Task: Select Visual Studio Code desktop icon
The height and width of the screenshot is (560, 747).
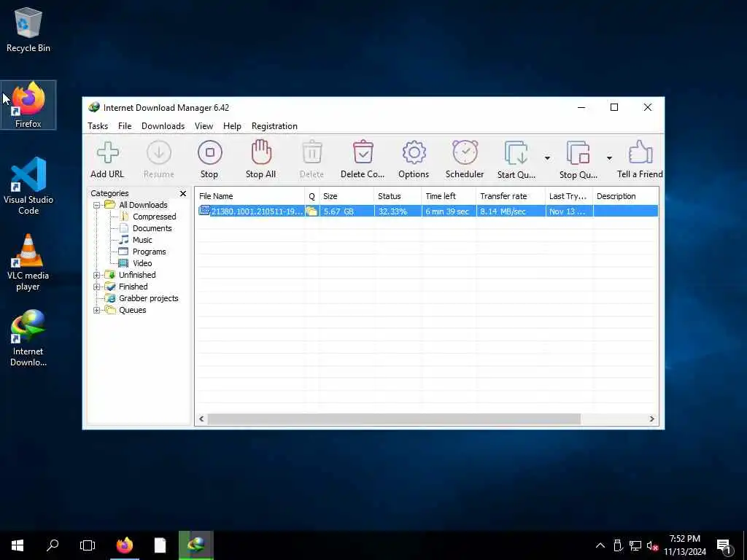Action: [28, 186]
